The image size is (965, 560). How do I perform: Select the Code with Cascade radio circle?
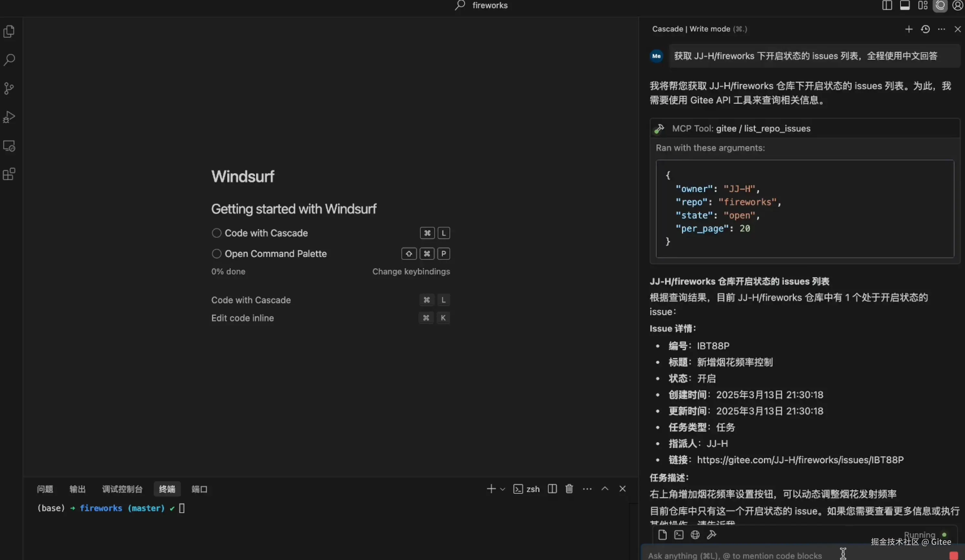click(x=216, y=233)
